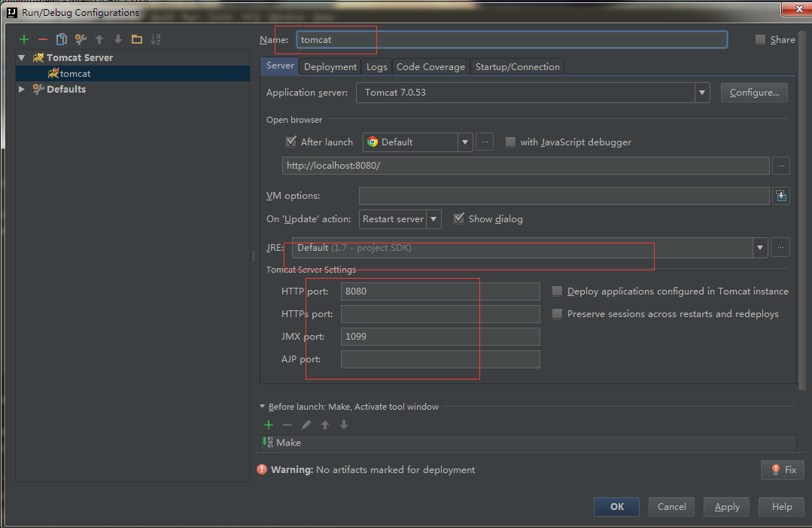The image size is (812, 528).
Task: Toggle Show dialog checkbox
Action: tap(459, 218)
